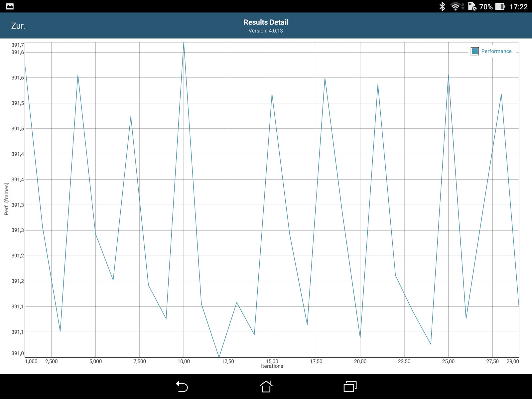
Task: Tap the Android home icon
Action: click(x=266, y=386)
